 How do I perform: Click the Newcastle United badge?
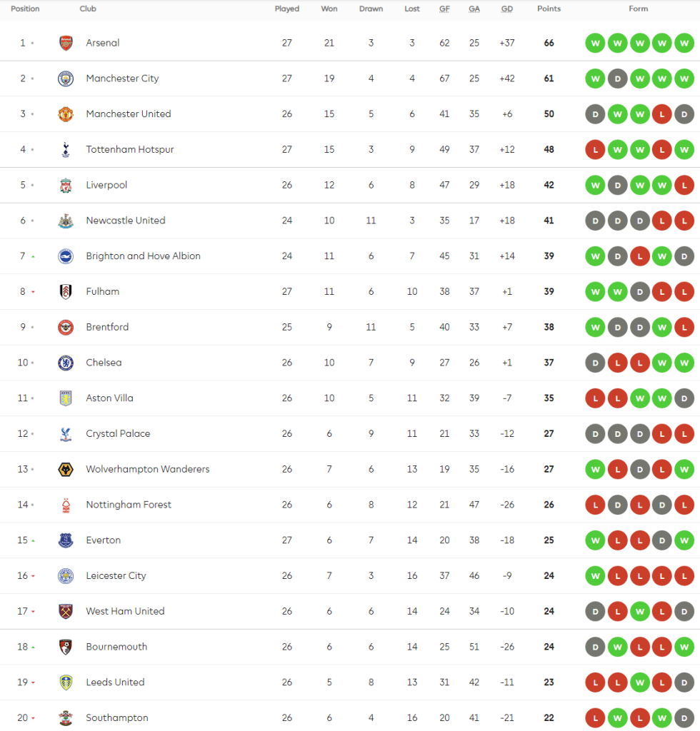click(66, 221)
